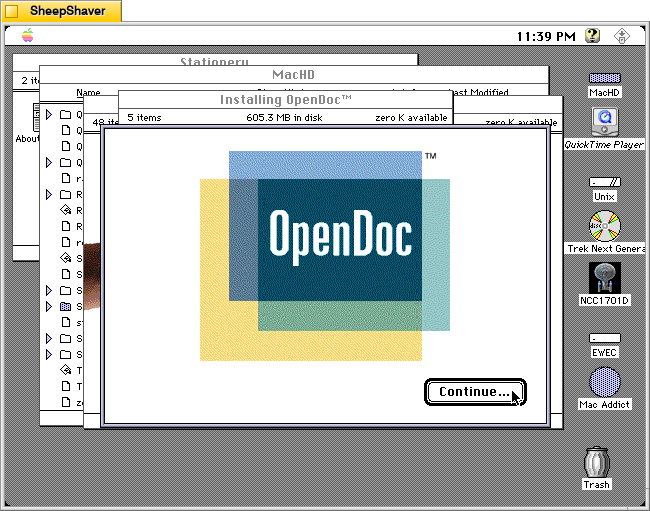Image resolution: width=650 pixels, height=511 pixels.
Task: Click the menu bar clock
Action: pos(546,36)
